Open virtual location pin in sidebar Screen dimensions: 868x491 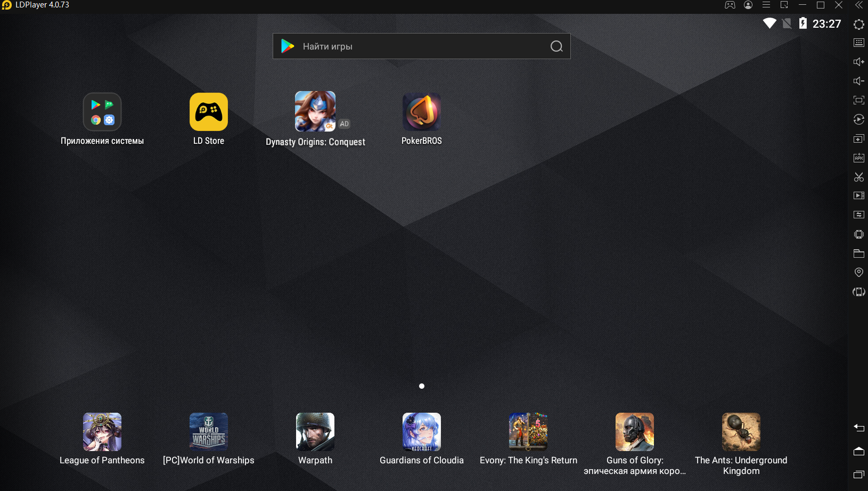pyautogui.click(x=859, y=272)
